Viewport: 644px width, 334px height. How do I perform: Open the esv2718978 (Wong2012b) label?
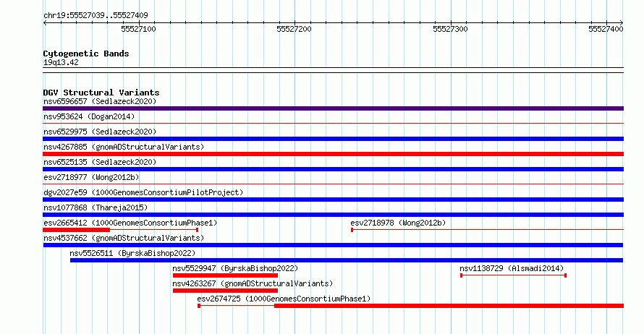pyautogui.click(x=398, y=223)
